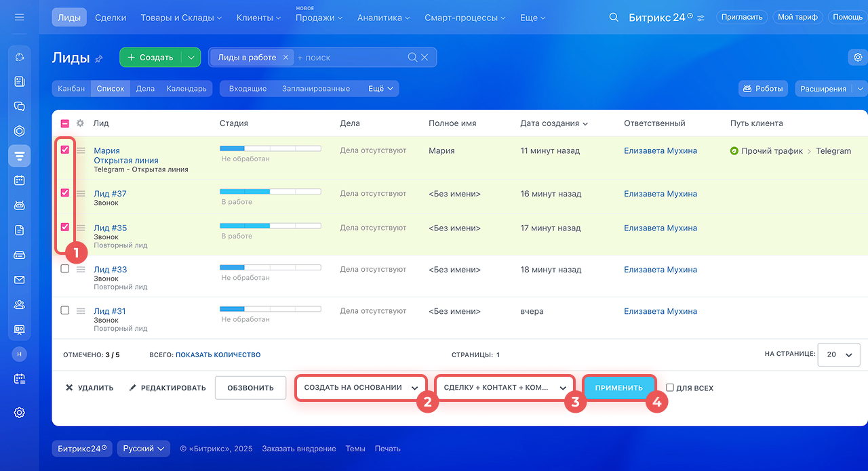Open the mail envelope icon in sidebar
Screen dimensions: 868x471
[x=20, y=280]
